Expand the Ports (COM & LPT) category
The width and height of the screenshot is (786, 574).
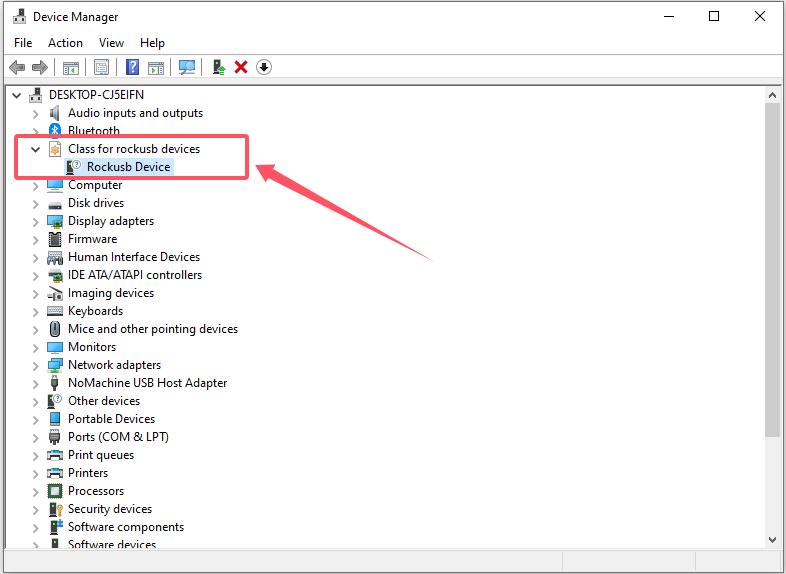[36, 437]
